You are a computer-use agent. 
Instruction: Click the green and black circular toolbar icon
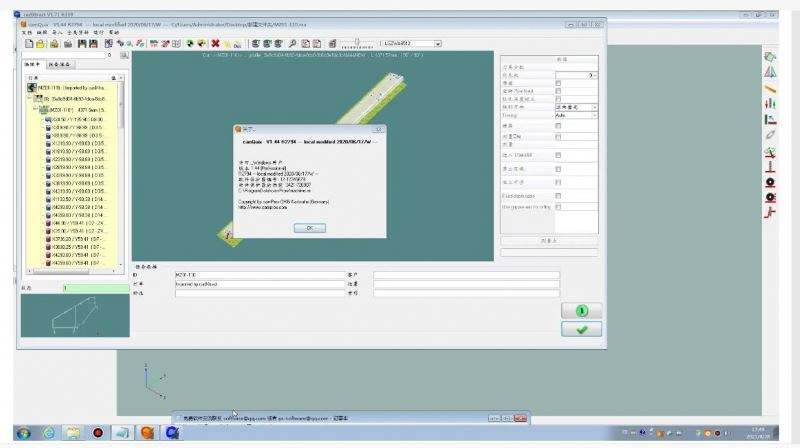pos(190,44)
